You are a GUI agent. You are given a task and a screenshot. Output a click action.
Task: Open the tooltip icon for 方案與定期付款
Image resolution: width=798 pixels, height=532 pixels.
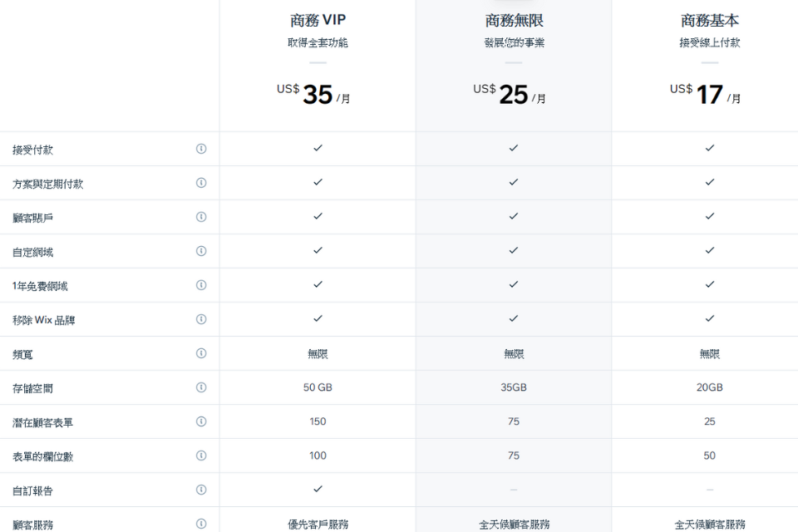tap(200, 182)
